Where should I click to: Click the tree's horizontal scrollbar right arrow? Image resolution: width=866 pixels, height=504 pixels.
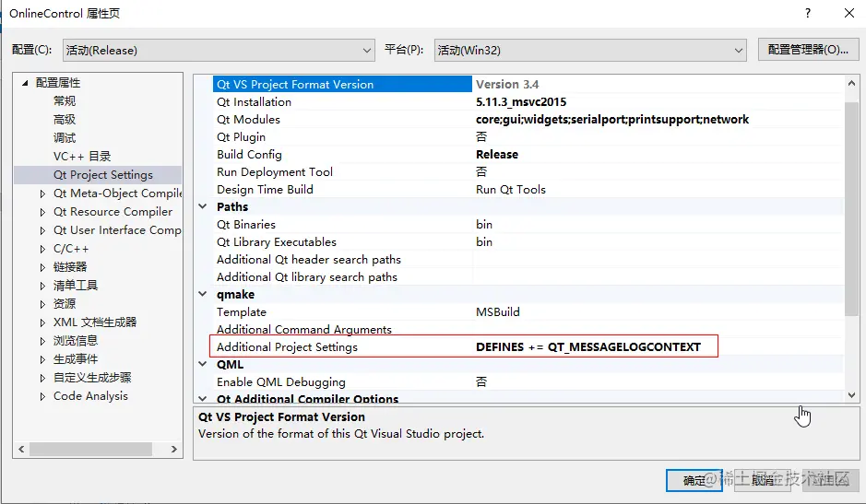coord(174,449)
